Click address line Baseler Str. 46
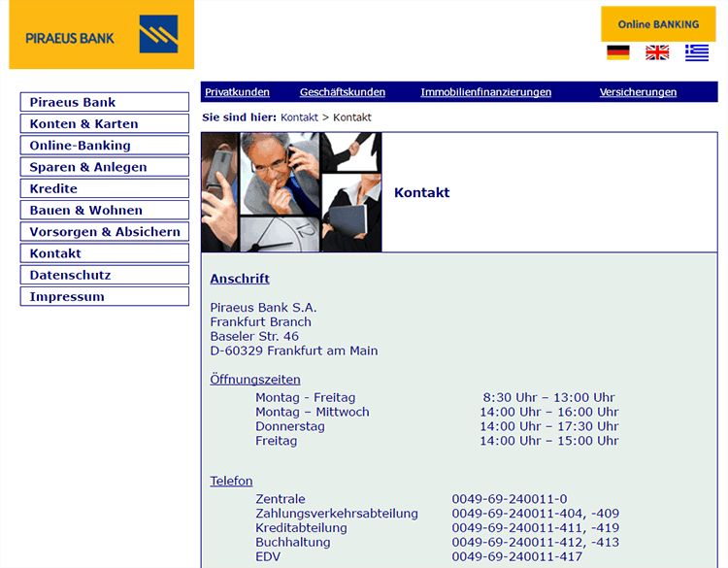Image resolution: width=728 pixels, height=568 pixels. [254, 336]
